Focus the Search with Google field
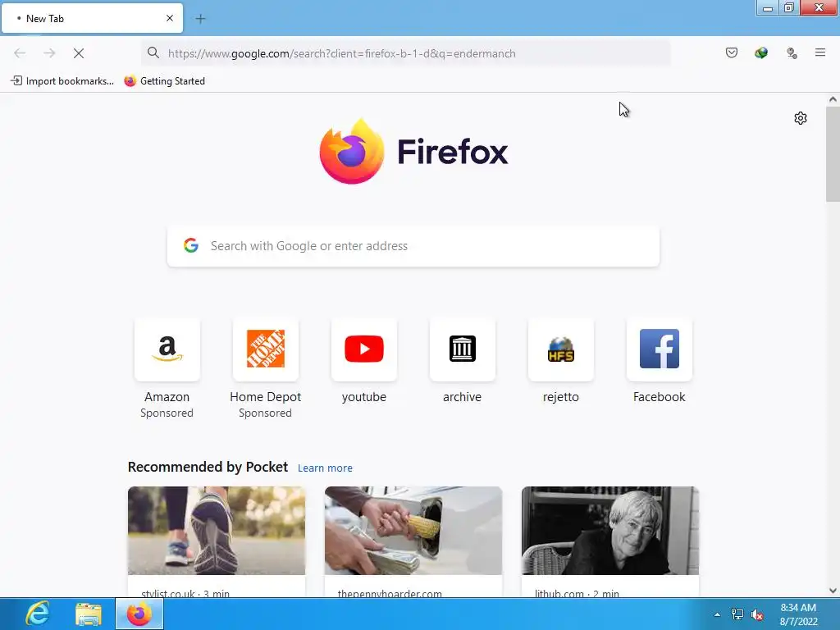The image size is (840, 630). pos(413,246)
